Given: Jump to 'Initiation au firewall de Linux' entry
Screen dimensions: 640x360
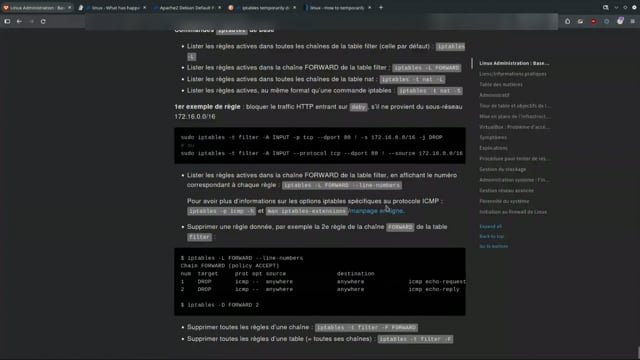Looking at the screenshot, I should pos(513,212).
